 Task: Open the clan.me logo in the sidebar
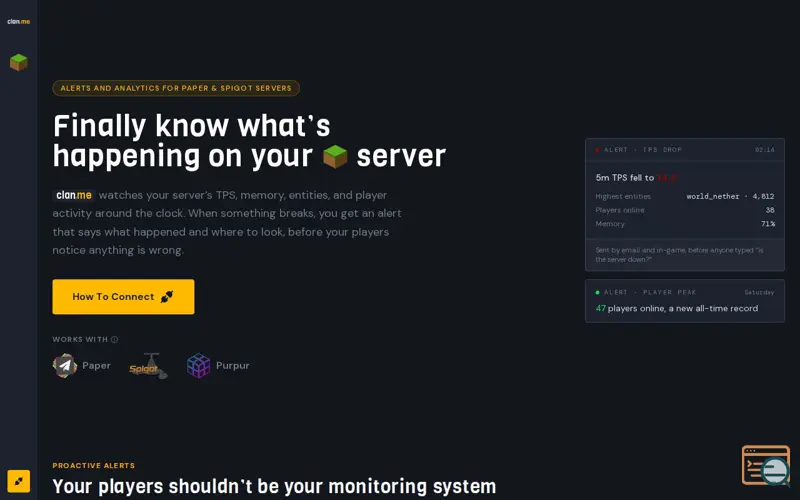point(18,21)
